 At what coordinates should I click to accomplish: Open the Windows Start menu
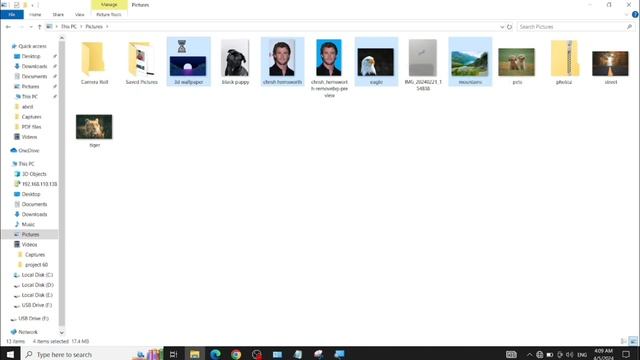click(10, 354)
